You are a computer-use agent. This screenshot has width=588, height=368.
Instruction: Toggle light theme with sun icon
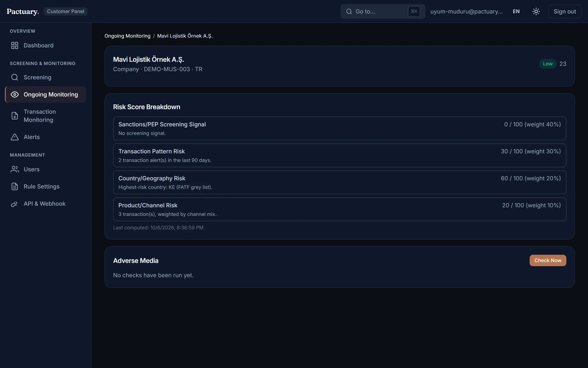point(536,11)
